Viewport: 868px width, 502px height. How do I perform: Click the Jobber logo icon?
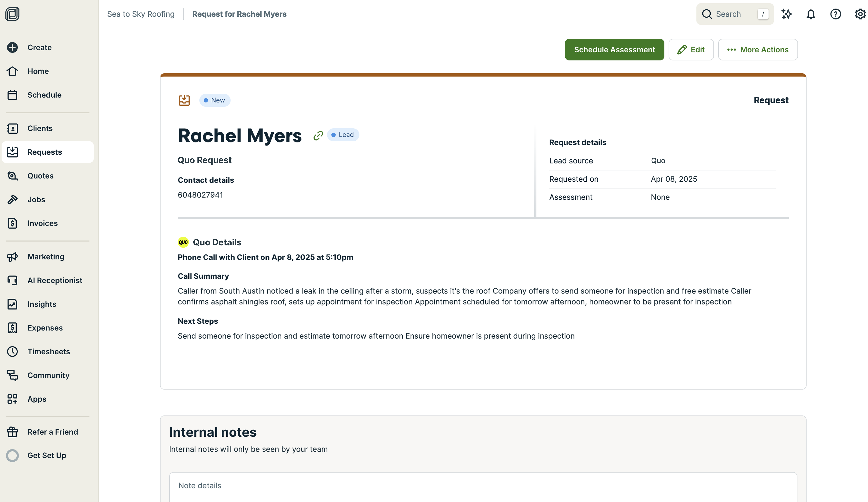[x=12, y=14]
